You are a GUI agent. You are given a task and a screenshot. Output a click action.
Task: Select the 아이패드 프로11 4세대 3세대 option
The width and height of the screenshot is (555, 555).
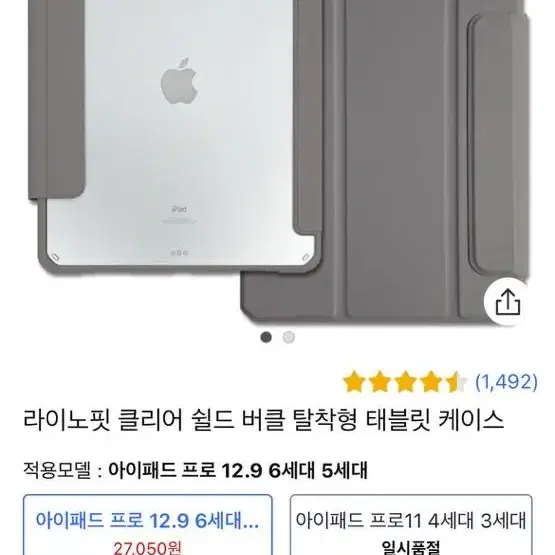(411, 525)
